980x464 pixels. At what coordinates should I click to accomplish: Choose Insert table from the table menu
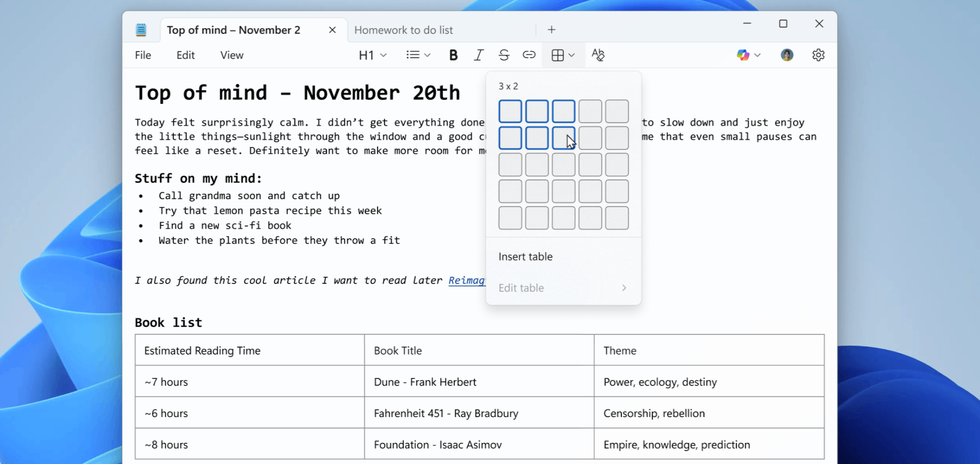click(563, 257)
